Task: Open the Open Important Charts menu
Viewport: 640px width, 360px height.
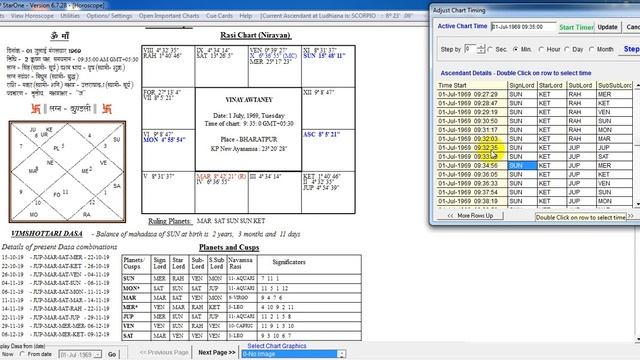Action: click(x=169, y=16)
